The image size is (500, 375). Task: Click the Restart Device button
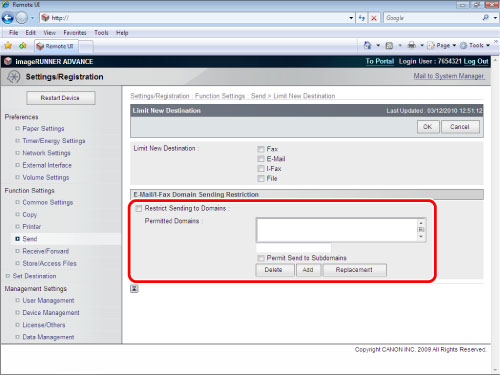point(61,98)
